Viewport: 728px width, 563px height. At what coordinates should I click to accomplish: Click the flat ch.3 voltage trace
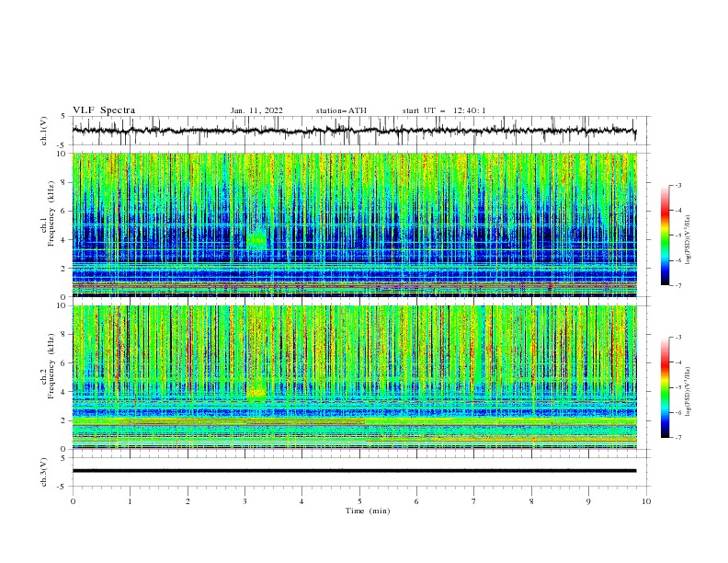point(354,471)
